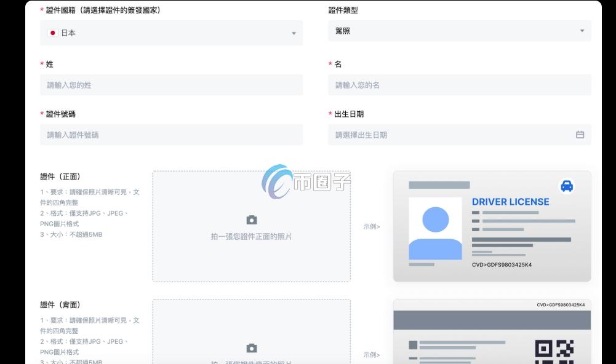View the 示例 example for the front side

(x=371, y=226)
